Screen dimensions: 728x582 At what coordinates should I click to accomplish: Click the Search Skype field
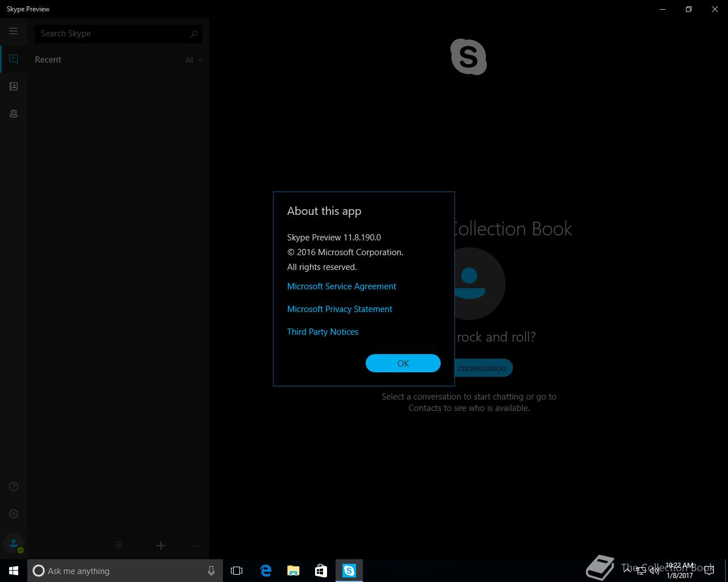[118, 34]
